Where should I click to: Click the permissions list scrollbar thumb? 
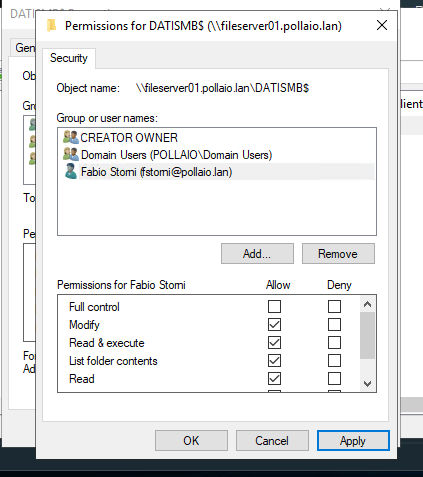click(367, 335)
